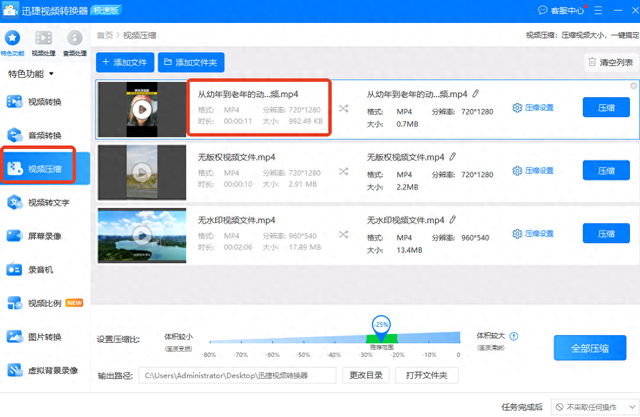Click info icon next to 体积较大
The width and height of the screenshot is (640, 417).
coord(514,336)
